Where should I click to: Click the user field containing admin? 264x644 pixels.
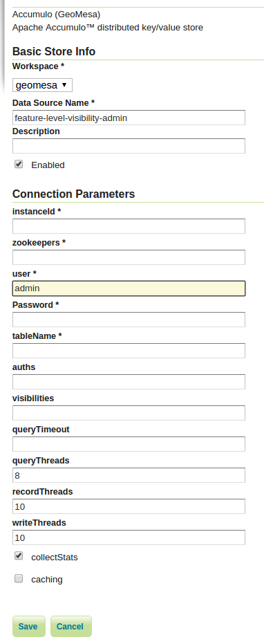[x=129, y=288]
